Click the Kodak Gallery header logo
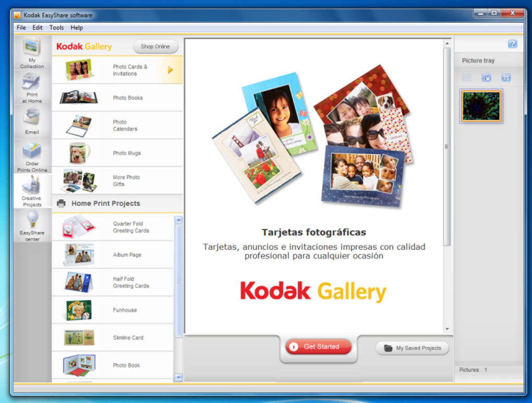Image resolution: width=532 pixels, height=403 pixels. point(84,46)
